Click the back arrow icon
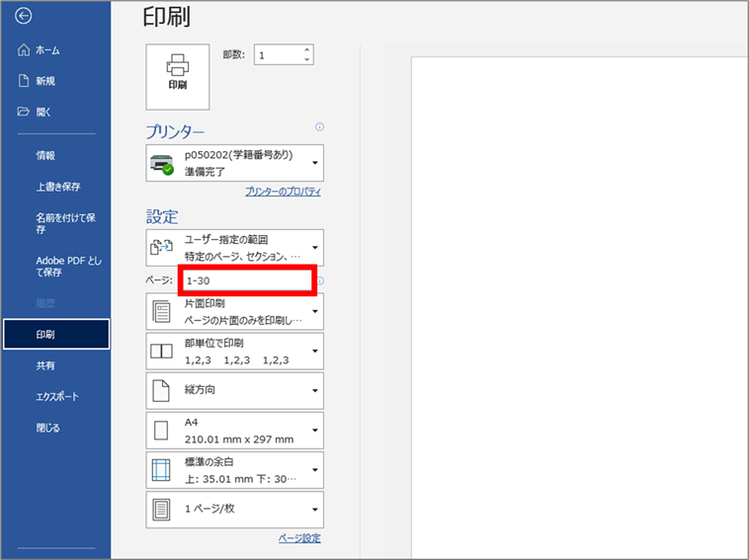This screenshot has height=560, width=749. tap(25, 16)
